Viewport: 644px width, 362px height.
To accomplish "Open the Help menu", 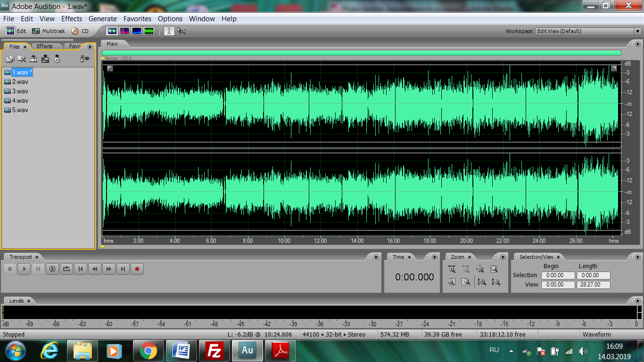I will 229,19.
